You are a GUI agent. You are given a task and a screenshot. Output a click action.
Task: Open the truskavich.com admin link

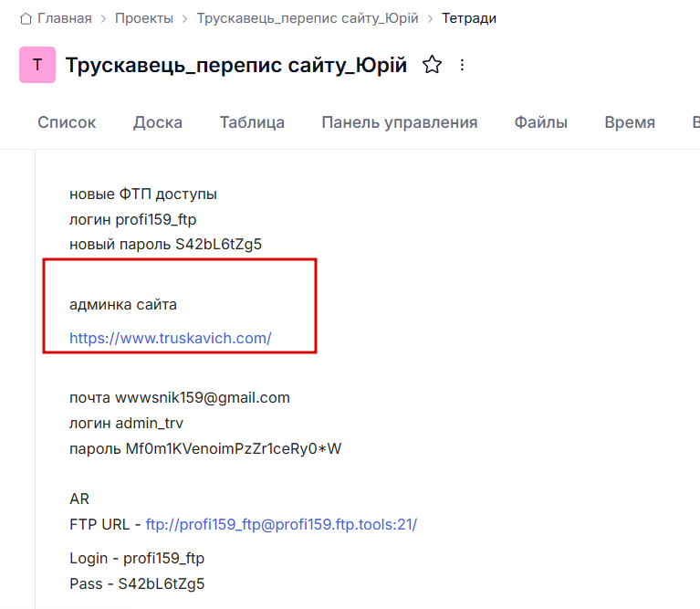coord(171,339)
